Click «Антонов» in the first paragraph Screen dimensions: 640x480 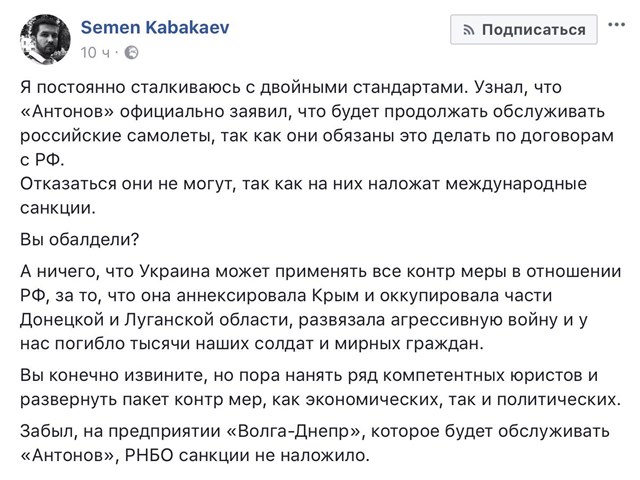click(x=67, y=111)
